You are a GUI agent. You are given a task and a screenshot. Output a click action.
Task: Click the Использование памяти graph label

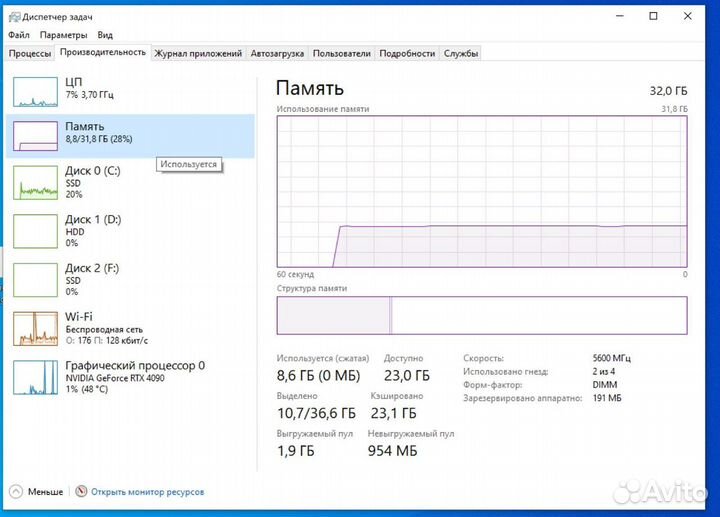[x=323, y=109]
